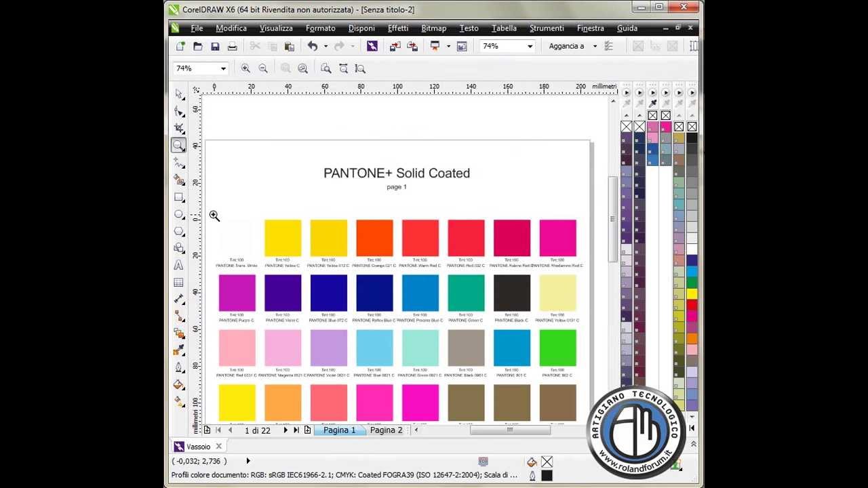Select the Freehand tool
The width and height of the screenshot is (868, 488).
coord(179,163)
